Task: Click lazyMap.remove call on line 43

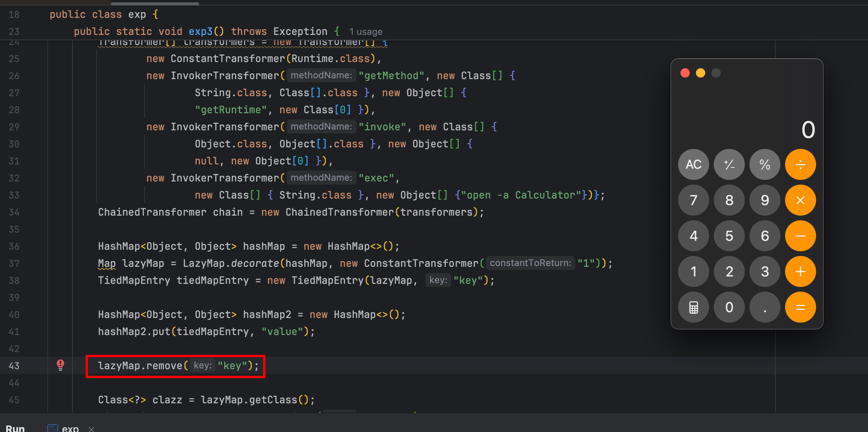Action: 178,366
